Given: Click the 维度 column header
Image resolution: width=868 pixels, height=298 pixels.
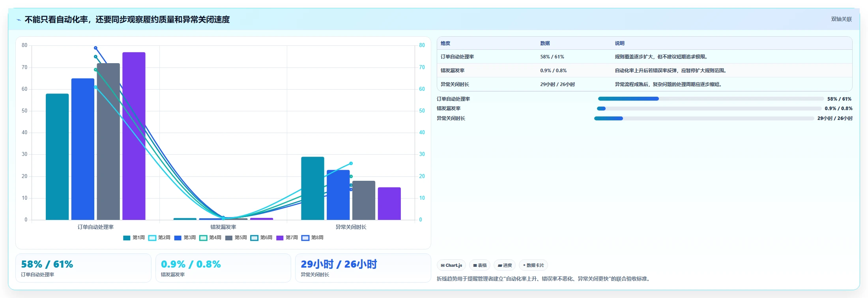Looking at the screenshot, I should pyautogui.click(x=445, y=43).
